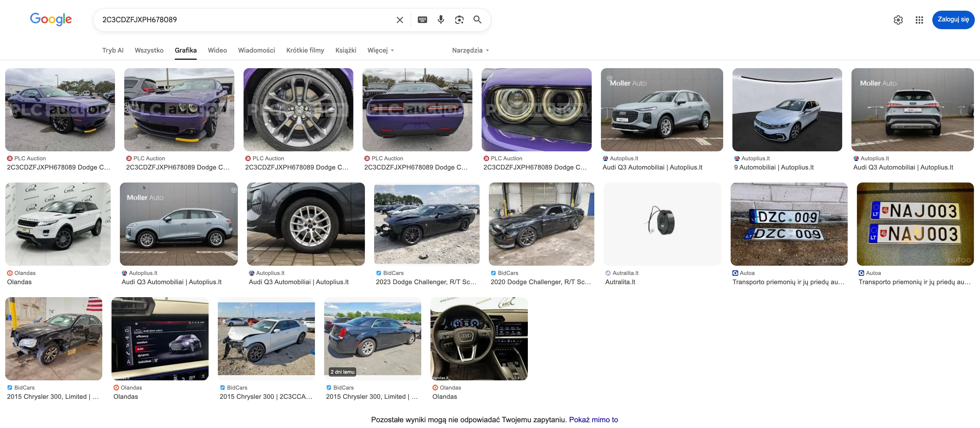This screenshot has width=980, height=428.
Task: Open the Książki tab
Action: tap(346, 50)
